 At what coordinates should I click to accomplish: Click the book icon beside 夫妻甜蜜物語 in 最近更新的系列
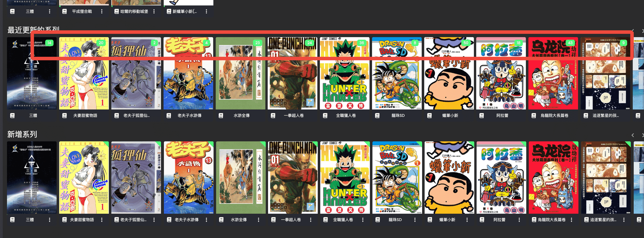coord(64,115)
